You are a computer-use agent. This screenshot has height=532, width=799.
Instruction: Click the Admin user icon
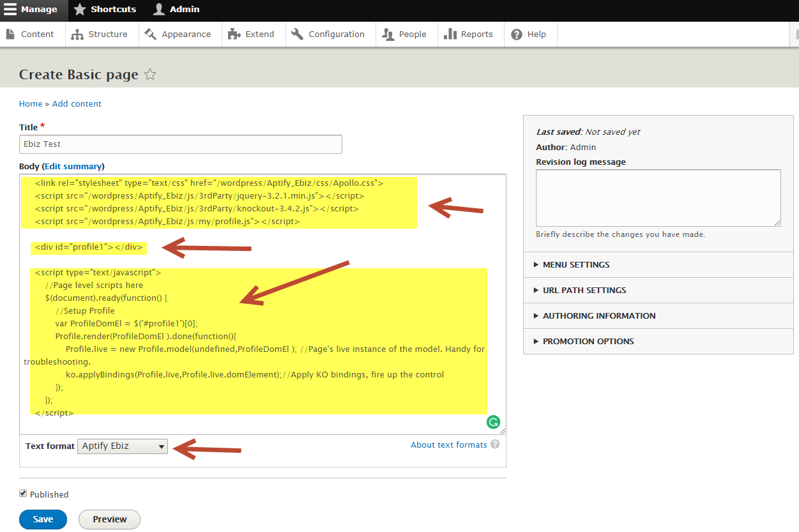[x=159, y=10]
